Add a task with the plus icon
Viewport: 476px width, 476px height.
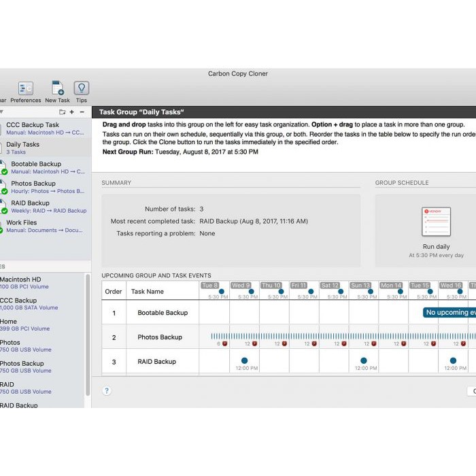(72, 112)
